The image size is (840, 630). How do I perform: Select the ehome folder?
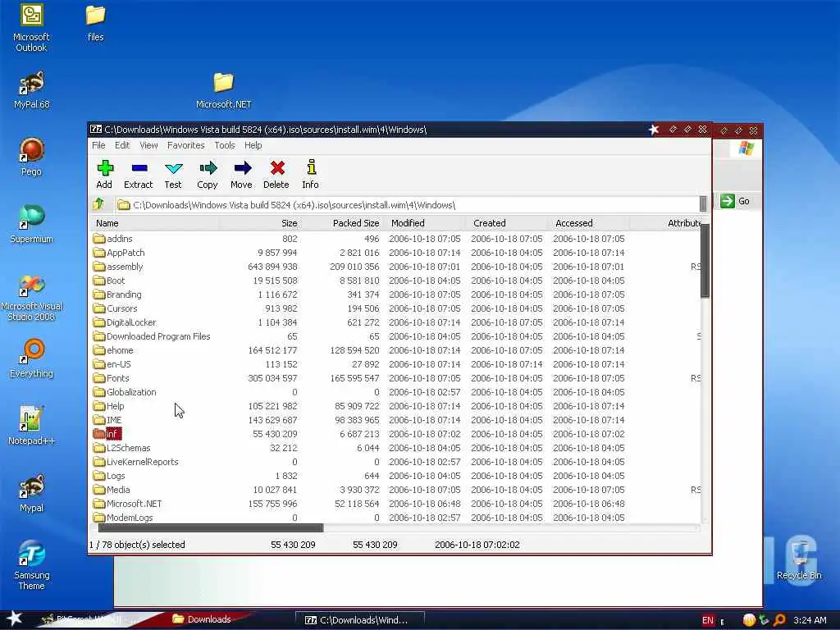(x=113, y=349)
